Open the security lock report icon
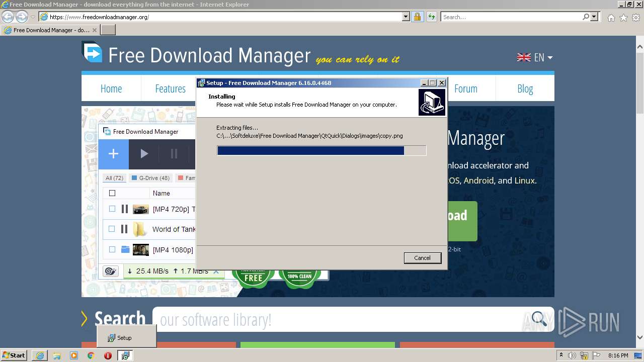The width and height of the screenshot is (644, 362). coord(417,17)
